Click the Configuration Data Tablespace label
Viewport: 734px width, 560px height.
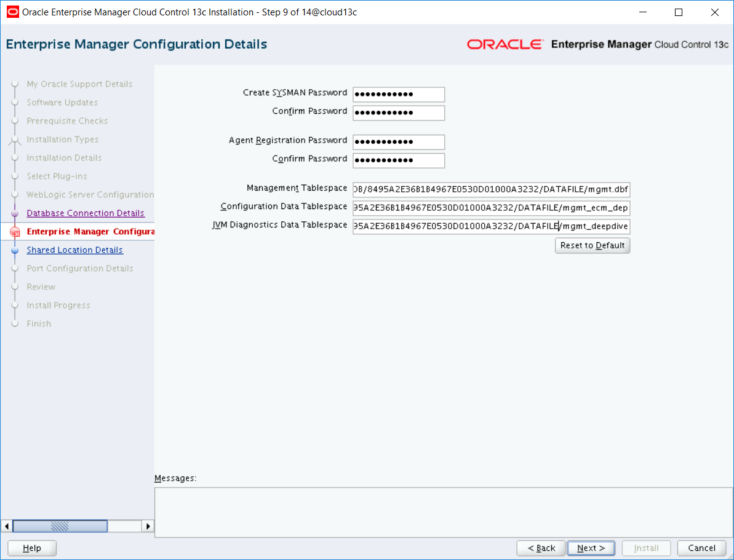tap(284, 207)
